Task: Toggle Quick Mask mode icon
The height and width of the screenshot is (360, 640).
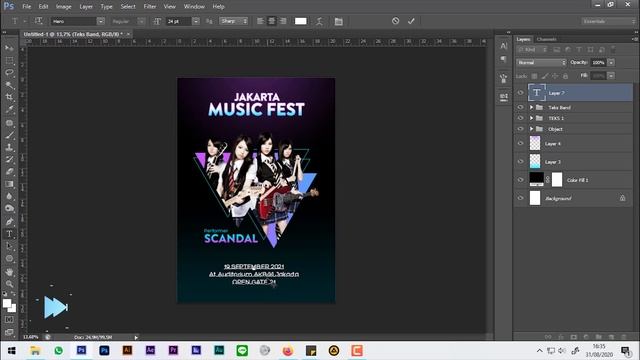Action: (x=9, y=320)
